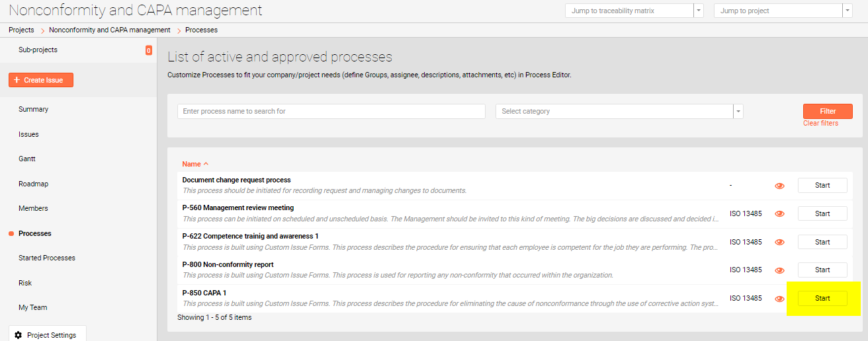View P-560 Management review meeting via eye icon

[x=779, y=214]
